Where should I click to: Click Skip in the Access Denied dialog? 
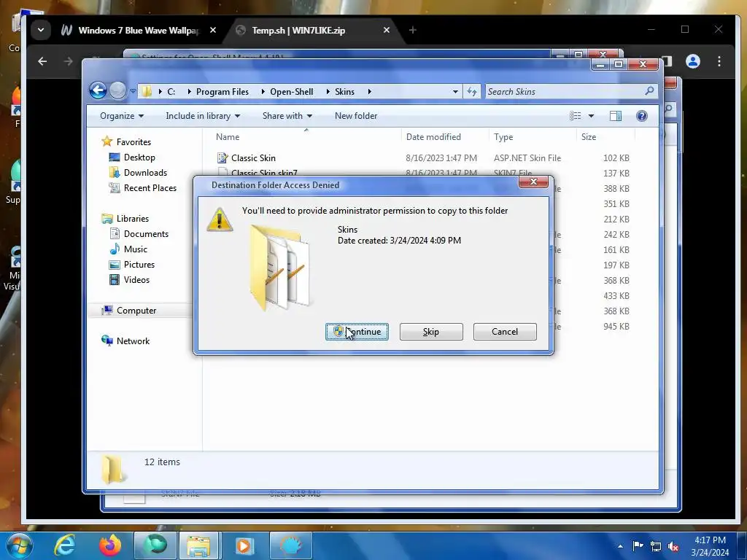(431, 332)
